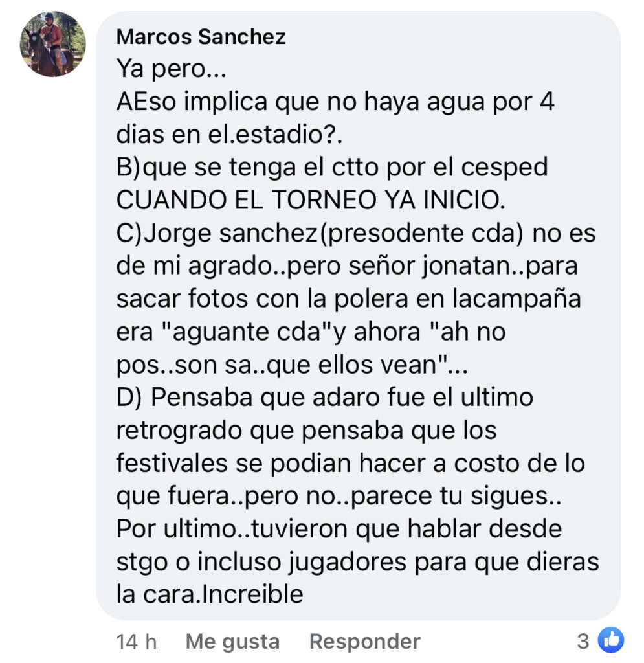644x663 pixels.
Task: Click the line starting "B)que se tenga"
Action: 332,168
